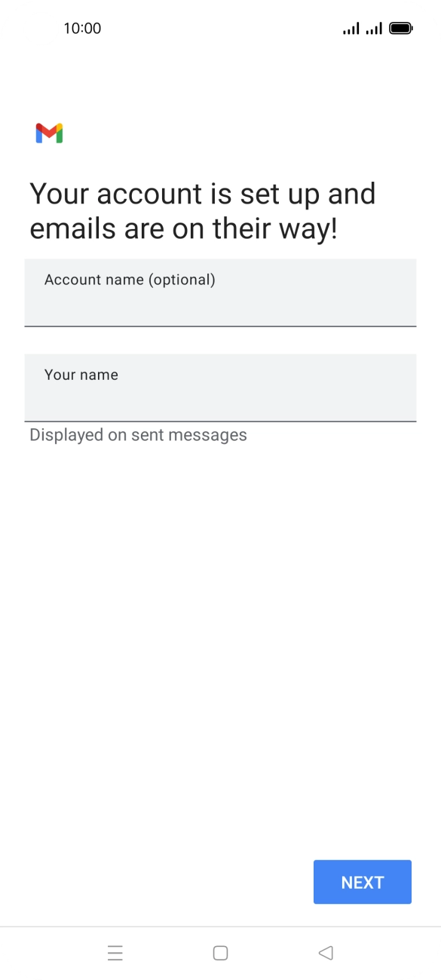
Task: Tap the account setup headline text
Action: coord(202,210)
